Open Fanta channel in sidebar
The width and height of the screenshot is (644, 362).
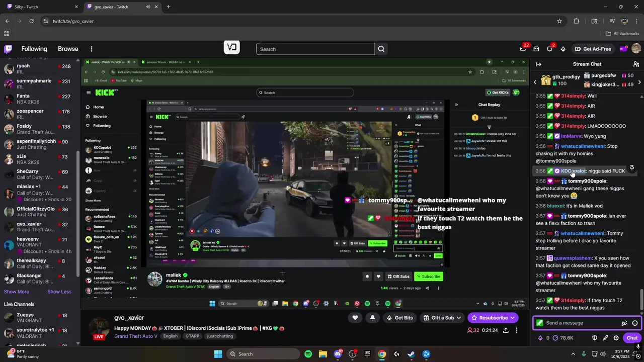39,99
